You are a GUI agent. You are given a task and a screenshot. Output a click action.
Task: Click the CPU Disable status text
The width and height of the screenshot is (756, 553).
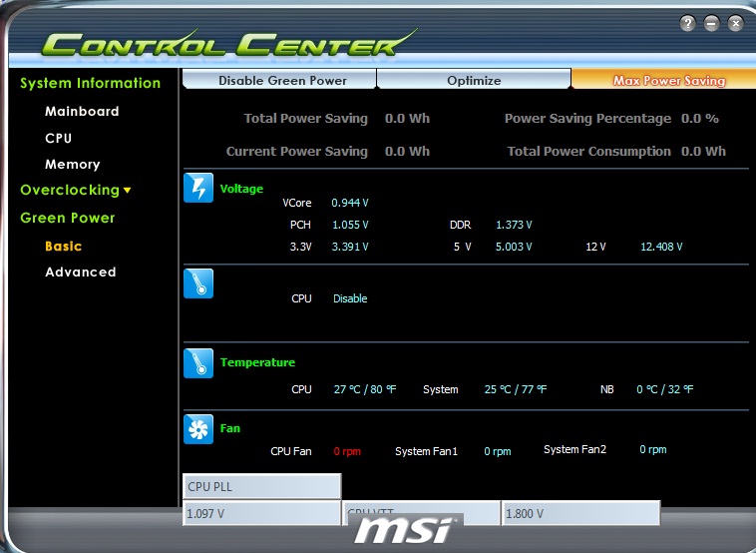[350, 298]
